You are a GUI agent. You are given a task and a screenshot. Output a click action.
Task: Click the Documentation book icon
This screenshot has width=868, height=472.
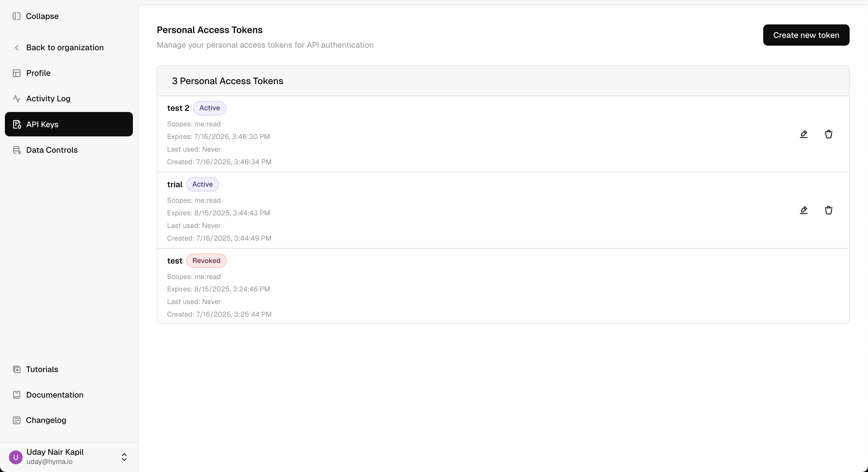pos(17,395)
